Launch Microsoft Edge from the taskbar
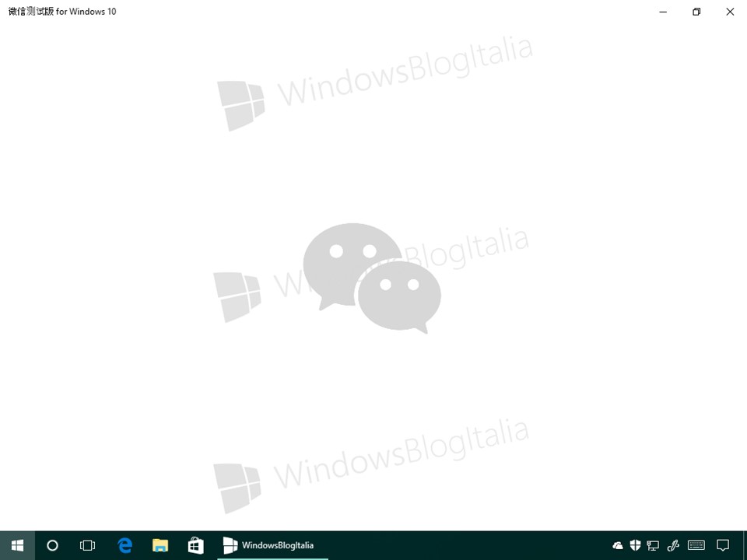Viewport: 747px width, 560px height. pyautogui.click(x=124, y=545)
